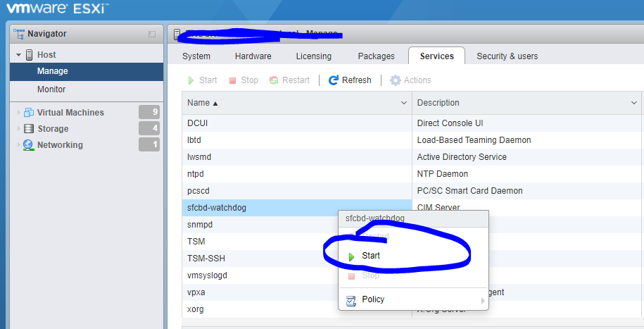This screenshot has height=329, width=644.
Task: Click the Virtual Machines count badge 9
Action: pos(149,112)
